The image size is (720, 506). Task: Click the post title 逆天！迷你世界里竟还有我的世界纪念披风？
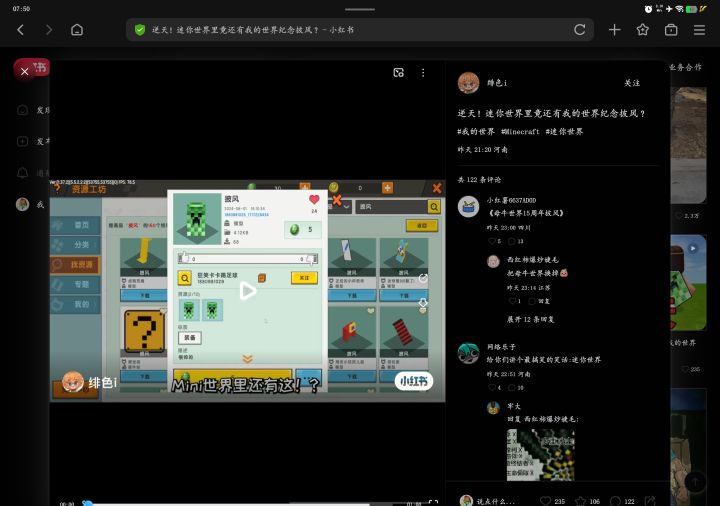[551, 113]
